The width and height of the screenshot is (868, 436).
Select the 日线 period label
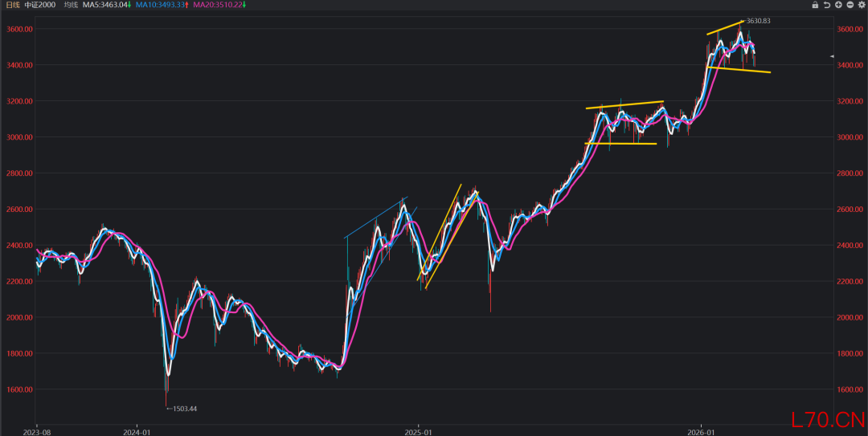point(12,5)
